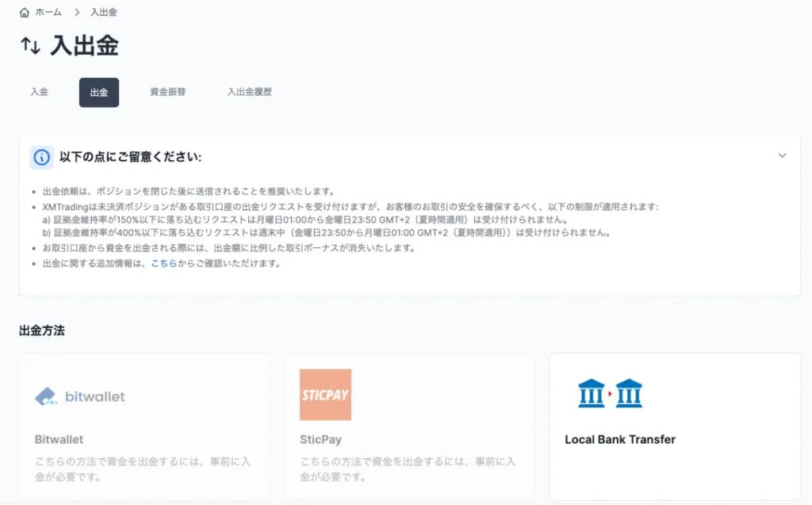Click the home icon in the breadcrumb

pyautogui.click(x=23, y=12)
